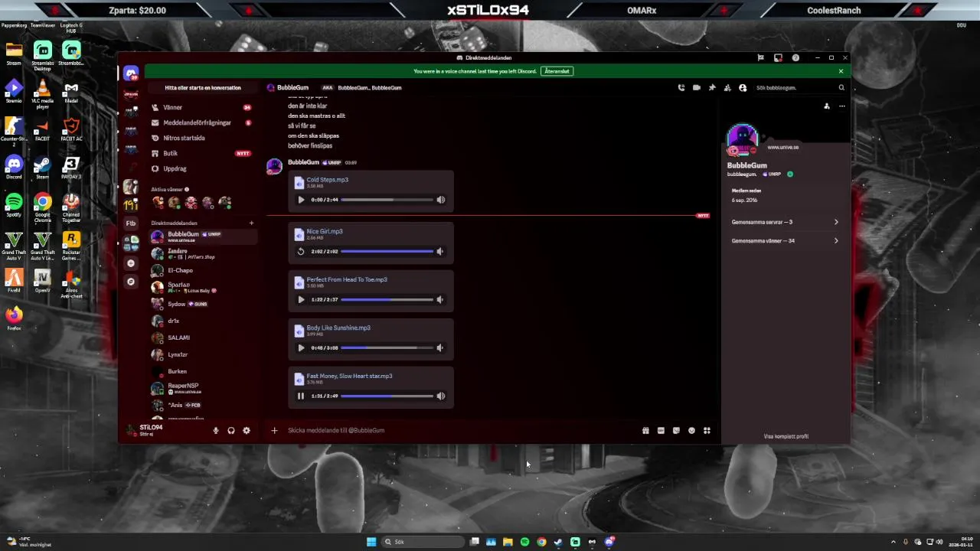Play the Cold Steps.mp3 audio

(301, 200)
